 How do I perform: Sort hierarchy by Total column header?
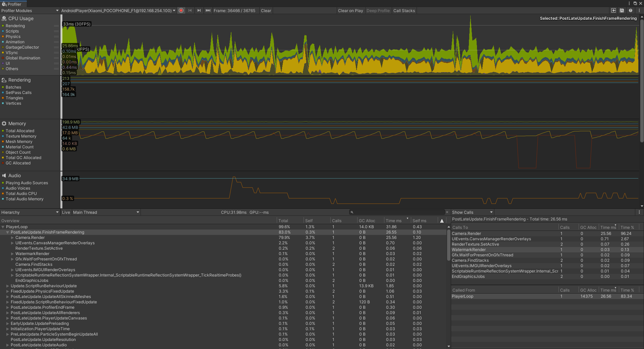[290, 221]
